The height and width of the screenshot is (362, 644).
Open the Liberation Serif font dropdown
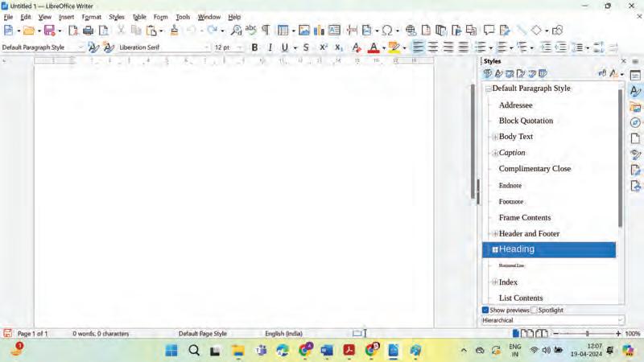pos(207,47)
